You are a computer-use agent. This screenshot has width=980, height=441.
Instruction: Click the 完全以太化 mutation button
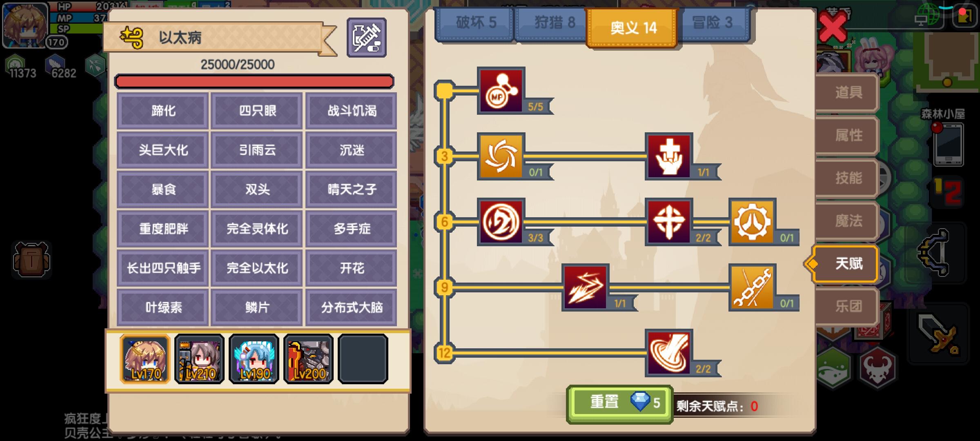pyautogui.click(x=257, y=268)
